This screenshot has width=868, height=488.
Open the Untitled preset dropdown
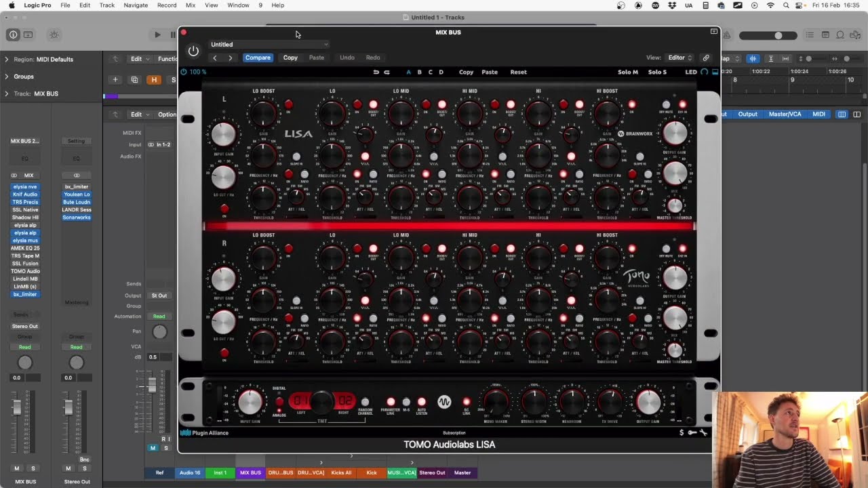(269, 45)
